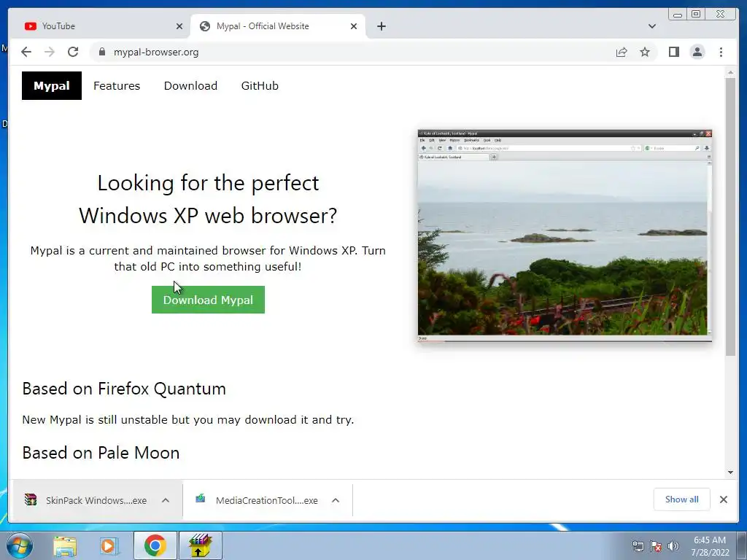
Task: Open the Features nav link
Action: pyautogui.click(x=117, y=86)
